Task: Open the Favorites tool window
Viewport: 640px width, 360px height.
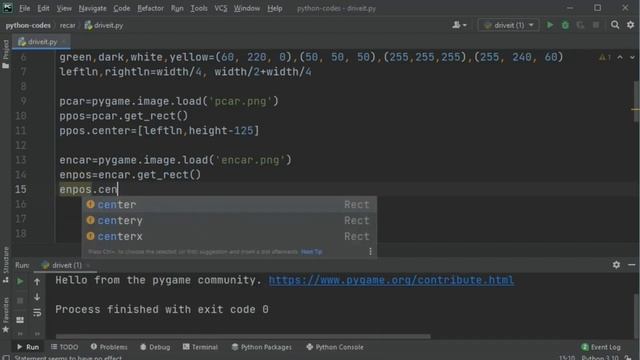Action: pyautogui.click(x=6, y=315)
